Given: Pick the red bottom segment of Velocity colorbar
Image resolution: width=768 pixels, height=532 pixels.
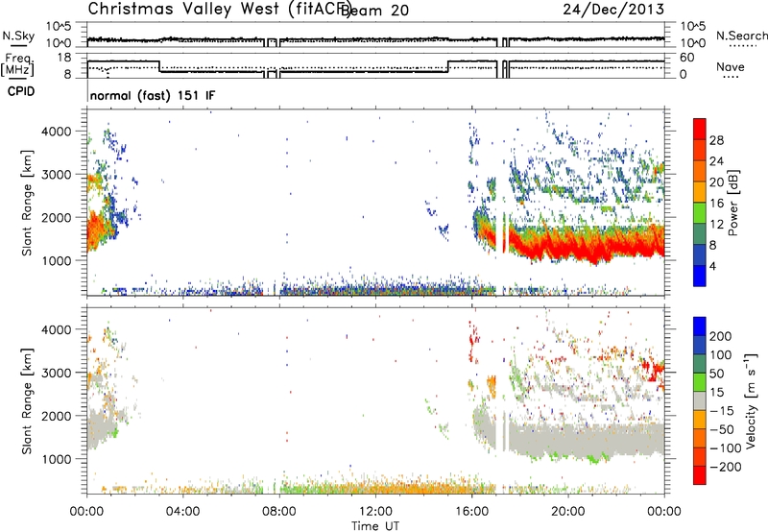Looking at the screenshot, I should (x=700, y=475).
